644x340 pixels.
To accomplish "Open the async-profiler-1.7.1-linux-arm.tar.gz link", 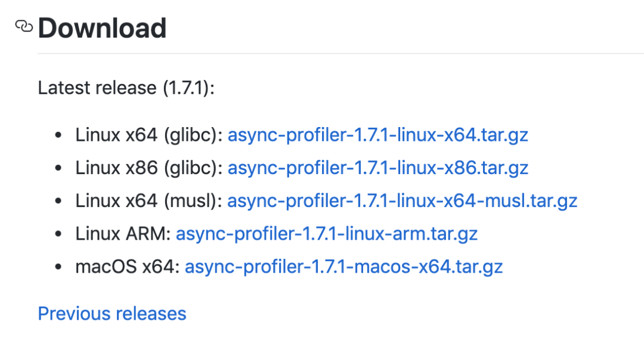I will [327, 234].
